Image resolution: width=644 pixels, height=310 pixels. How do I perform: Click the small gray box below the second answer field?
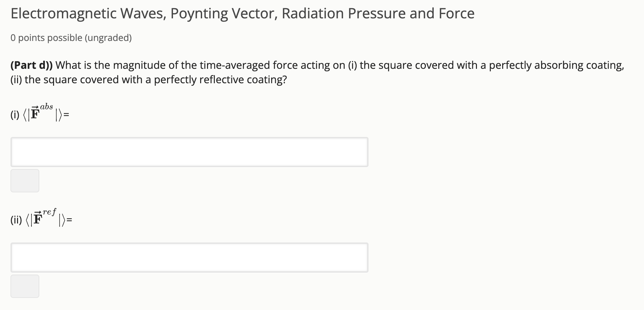(x=25, y=286)
